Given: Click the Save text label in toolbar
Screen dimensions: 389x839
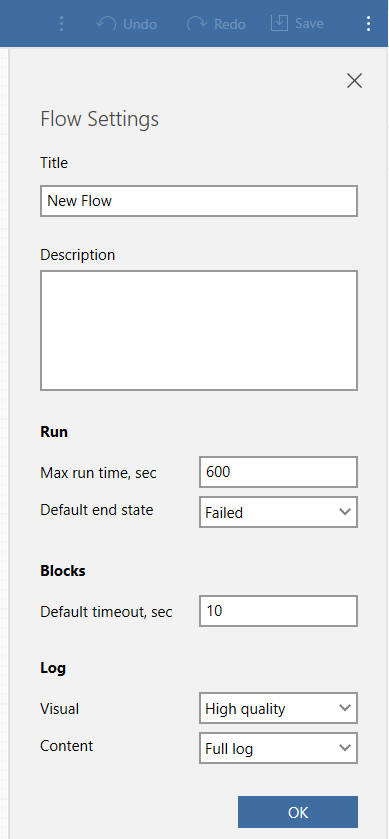Looking at the screenshot, I should 309,24.
